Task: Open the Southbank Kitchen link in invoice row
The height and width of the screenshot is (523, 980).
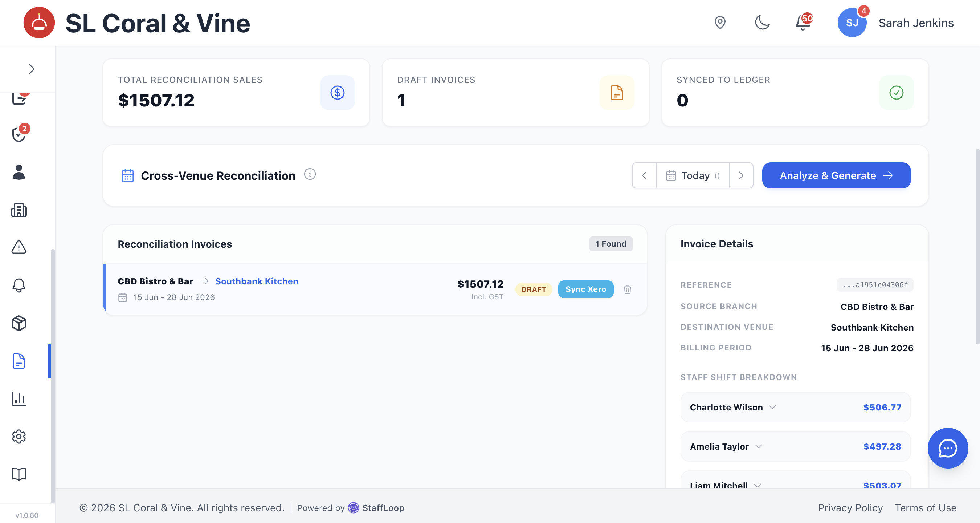Action: click(256, 281)
